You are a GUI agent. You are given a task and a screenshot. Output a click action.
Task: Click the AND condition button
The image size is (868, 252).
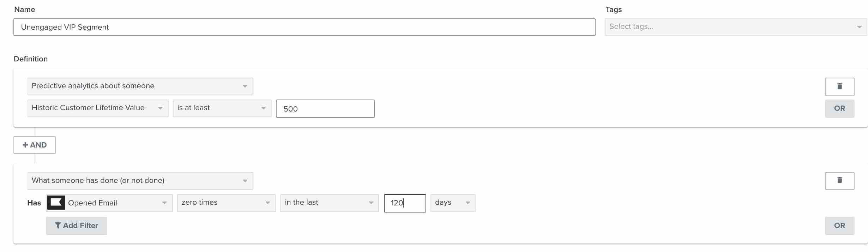[x=34, y=145]
